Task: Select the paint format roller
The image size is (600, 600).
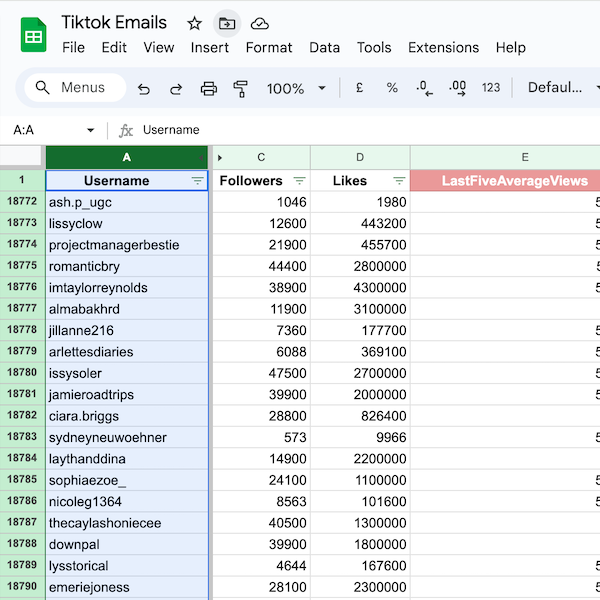Action: 241,88
